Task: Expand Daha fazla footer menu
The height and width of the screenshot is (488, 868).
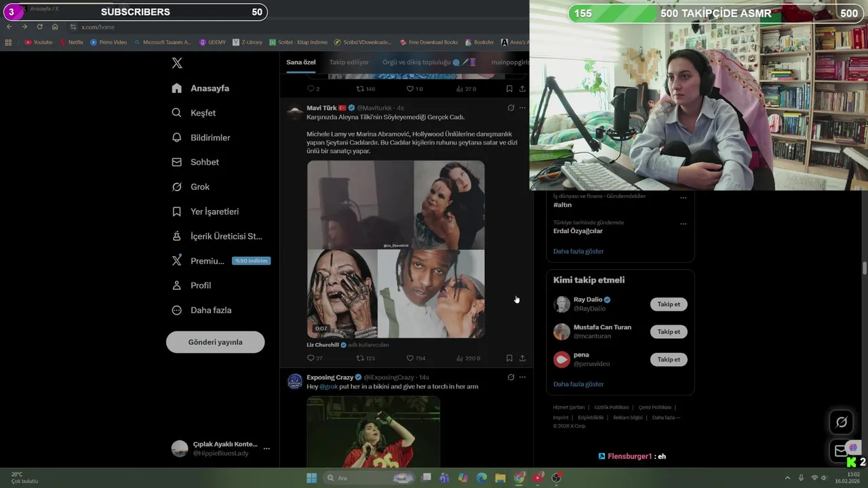Action: pos(666,418)
